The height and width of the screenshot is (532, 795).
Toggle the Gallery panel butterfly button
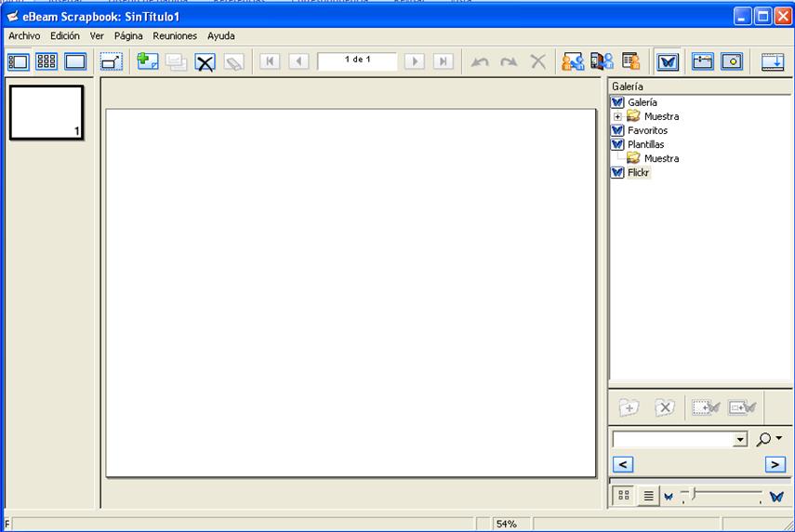coord(668,61)
